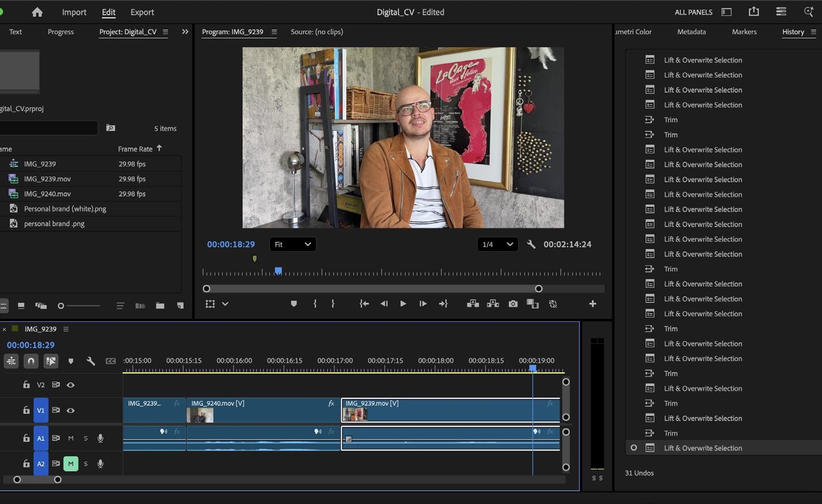
Task: Unmute the A2 audio track
Action: 71,464
